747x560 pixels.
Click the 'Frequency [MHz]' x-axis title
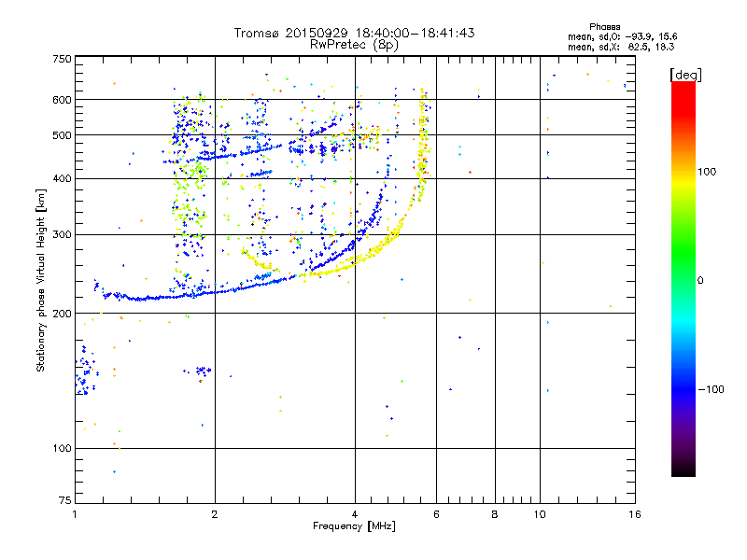pos(354,526)
